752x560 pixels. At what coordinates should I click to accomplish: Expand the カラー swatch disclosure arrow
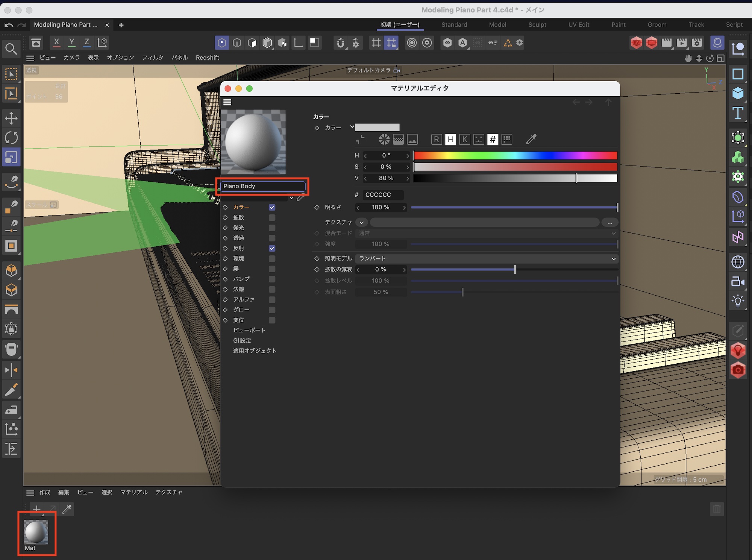tap(352, 127)
